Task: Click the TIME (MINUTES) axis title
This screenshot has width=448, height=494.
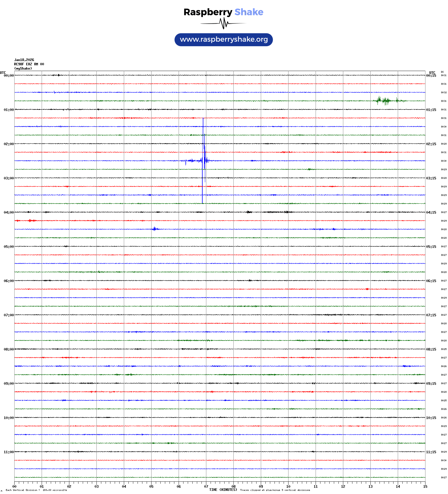Action: (223, 490)
